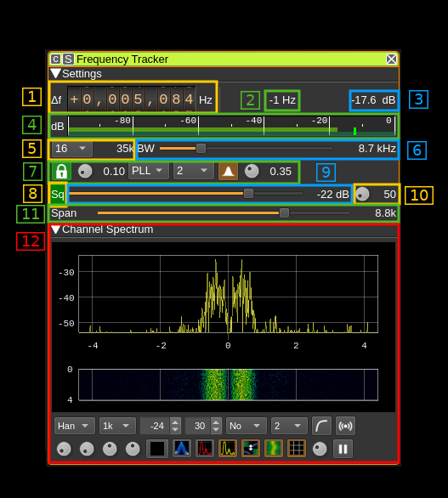
Task: Click the dB power level meter
Action: pos(232,126)
